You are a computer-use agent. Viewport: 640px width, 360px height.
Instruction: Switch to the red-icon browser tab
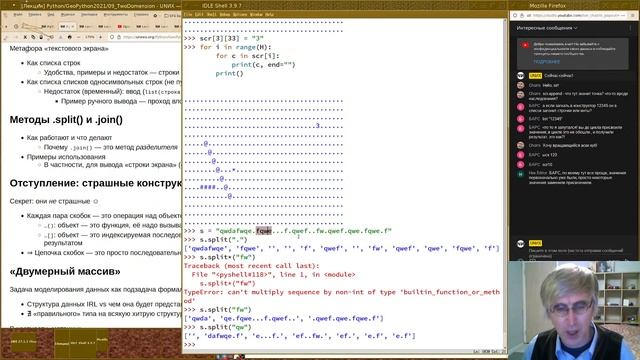click(x=124, y=27)
